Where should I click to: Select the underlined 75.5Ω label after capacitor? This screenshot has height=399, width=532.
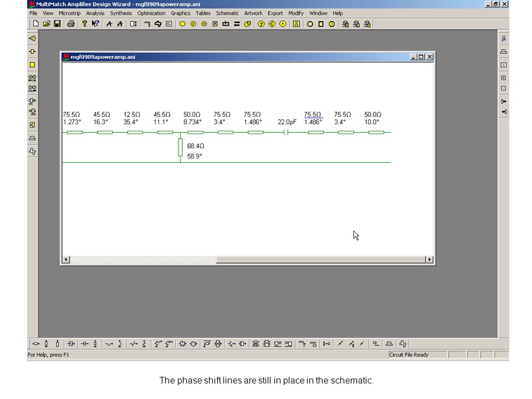coord(313,115)
